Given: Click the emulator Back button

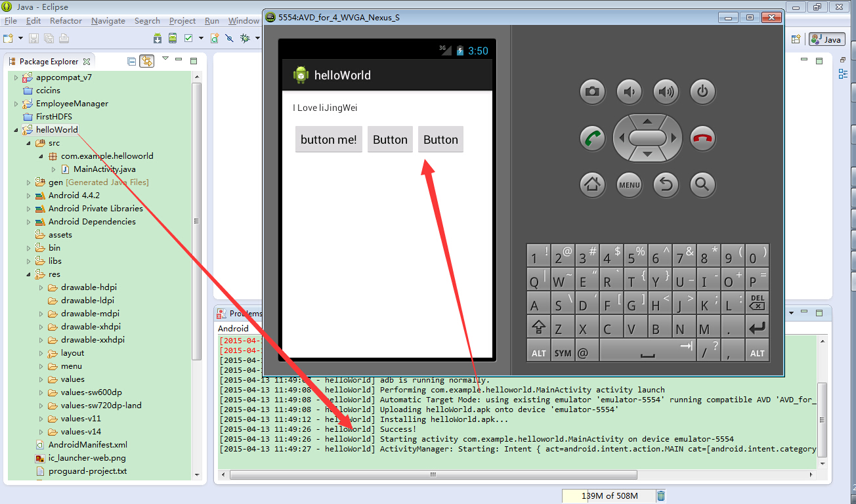Looking at the screenshot, I should point(666,184).
